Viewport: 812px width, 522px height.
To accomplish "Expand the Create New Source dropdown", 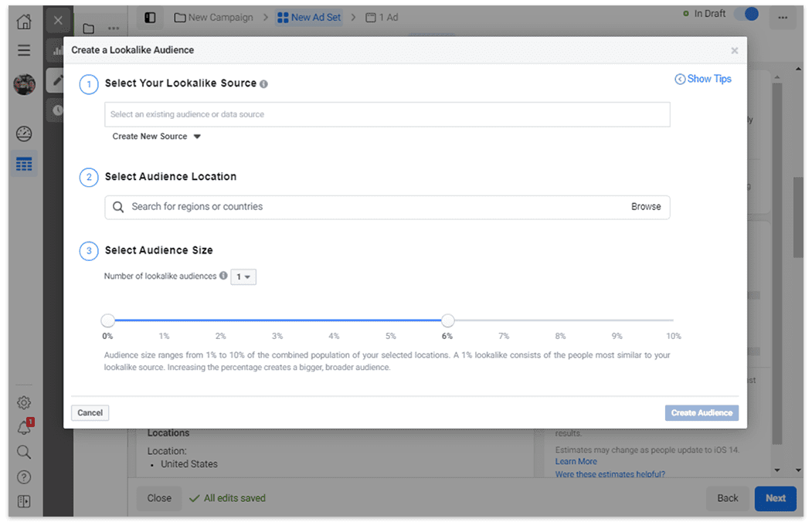I will [x=157, y=137].
